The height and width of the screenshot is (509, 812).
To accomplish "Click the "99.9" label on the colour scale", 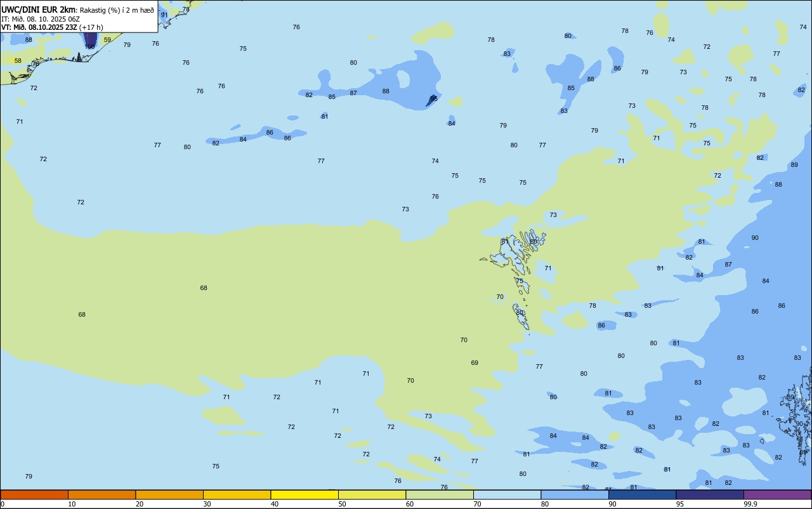I will [x=750, y=504].
